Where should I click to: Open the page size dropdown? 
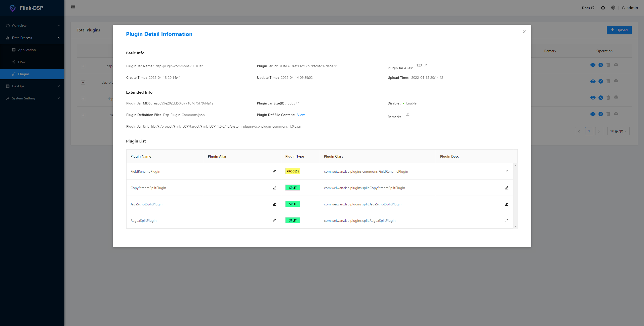[618, 131]
